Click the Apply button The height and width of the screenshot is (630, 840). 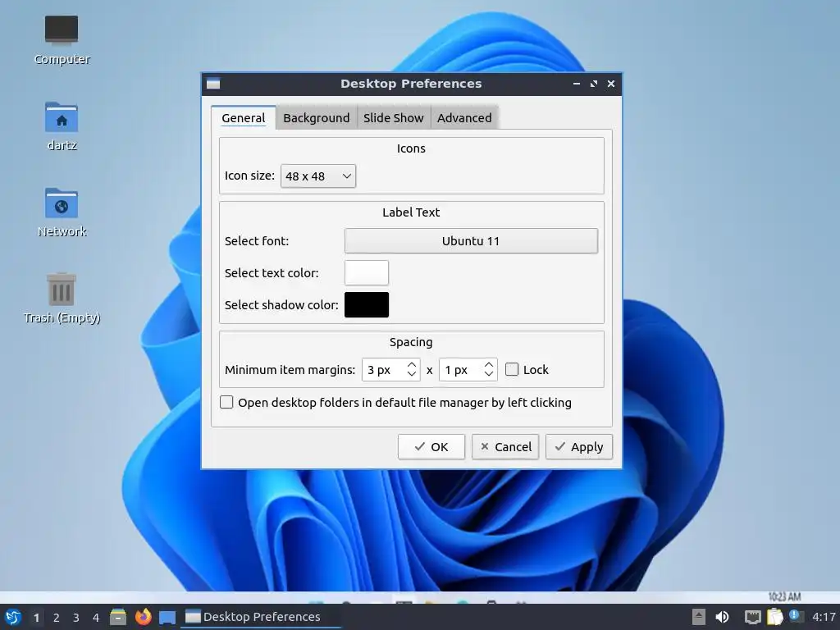tap(578, 447)
